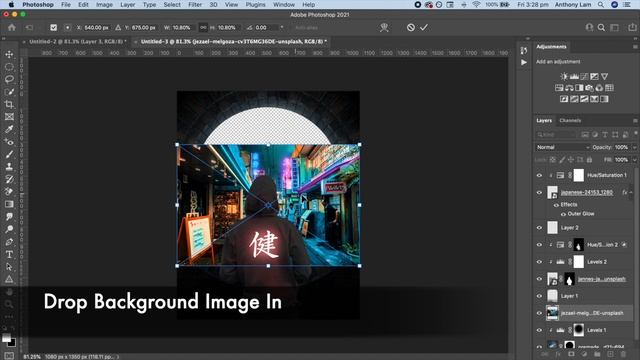
Task: Hide Layer 1 with its eye icon
Action: (539, 296)
